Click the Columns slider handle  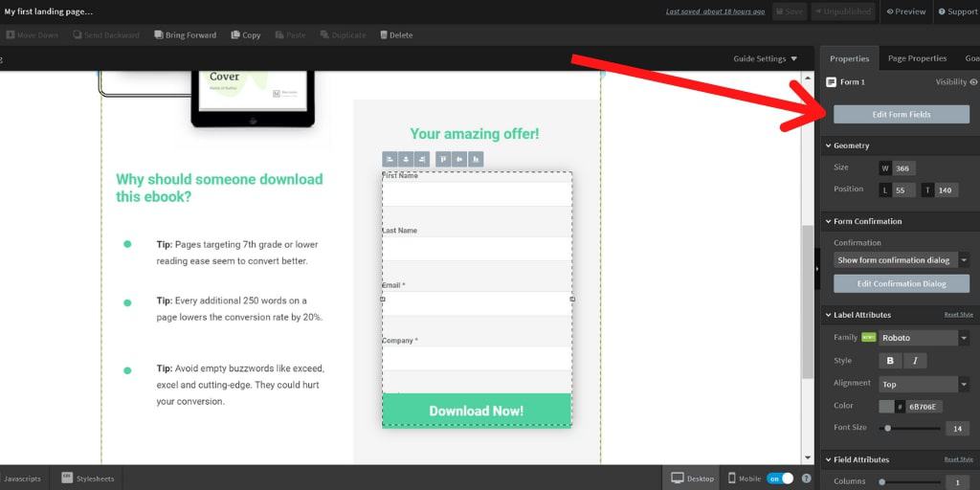(x=881, y=482)
